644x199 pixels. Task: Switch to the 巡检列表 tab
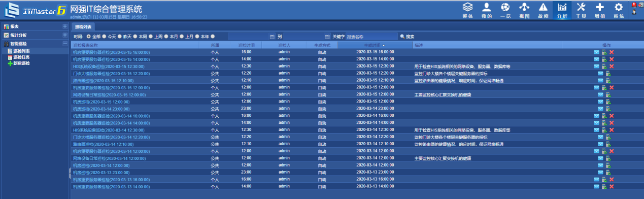click(x=83, y=26)
